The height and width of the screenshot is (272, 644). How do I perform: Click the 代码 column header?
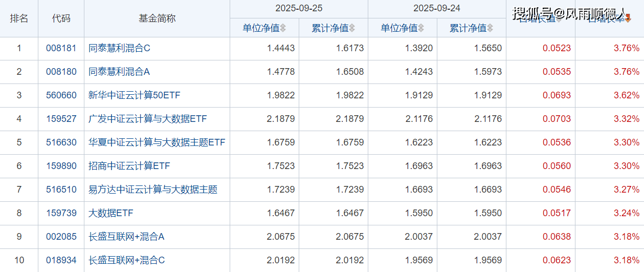click(x=61, y=18)
